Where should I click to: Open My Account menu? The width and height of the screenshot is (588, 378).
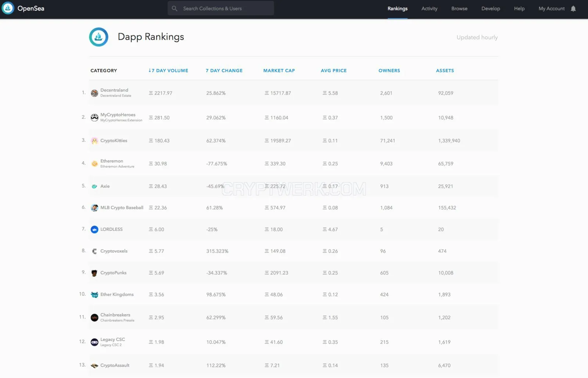tap(552, 8)
